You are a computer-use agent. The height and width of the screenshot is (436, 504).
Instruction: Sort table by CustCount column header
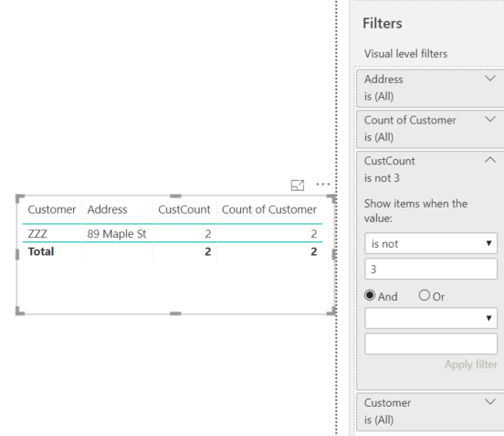pos(184,210)
